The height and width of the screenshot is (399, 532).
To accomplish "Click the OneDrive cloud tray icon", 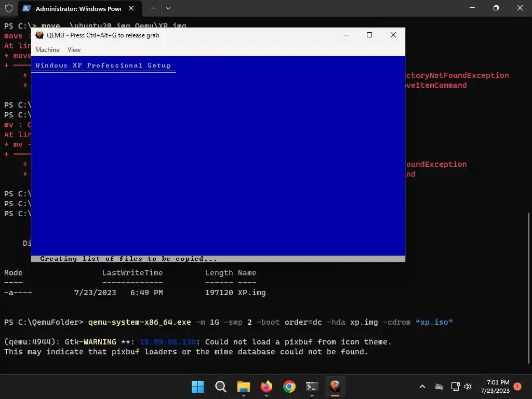I will point(439,387).
